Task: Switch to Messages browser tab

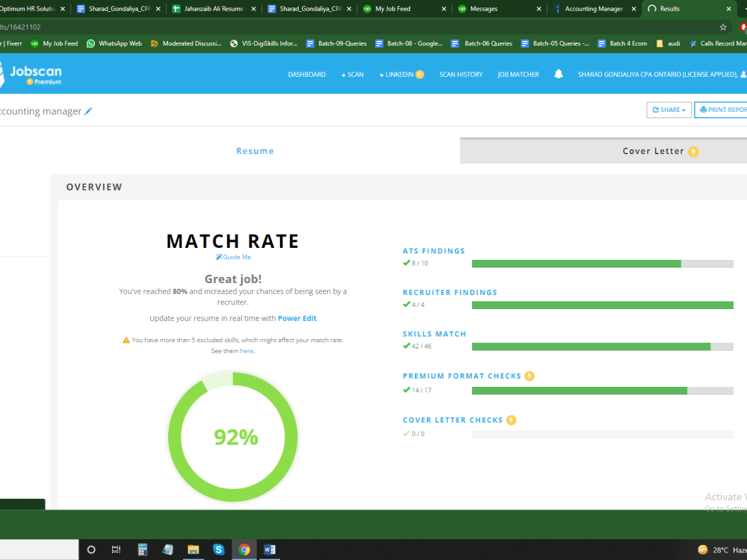Action: 499,8
